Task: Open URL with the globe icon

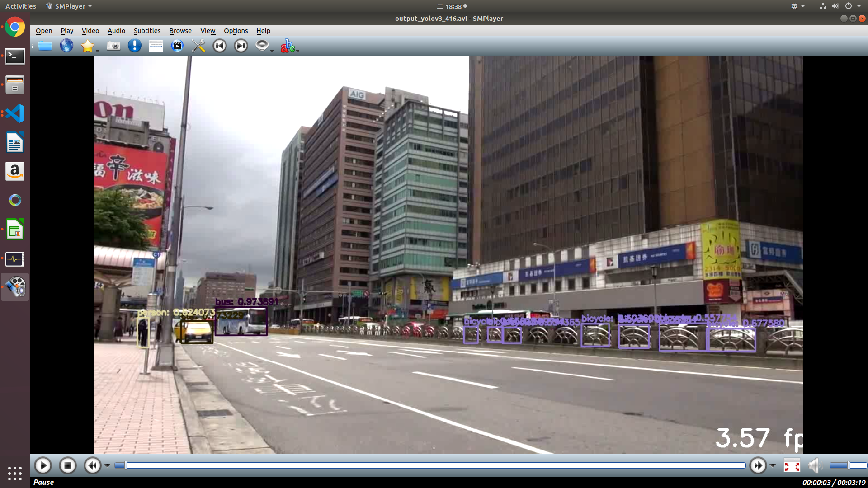Action: 66,46
